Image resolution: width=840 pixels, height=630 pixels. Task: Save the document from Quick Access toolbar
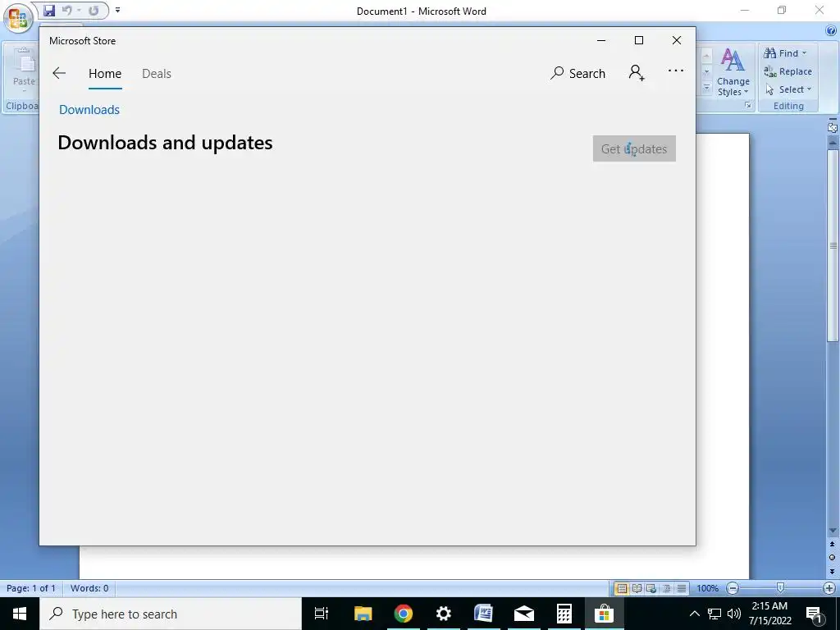(49, 10)
